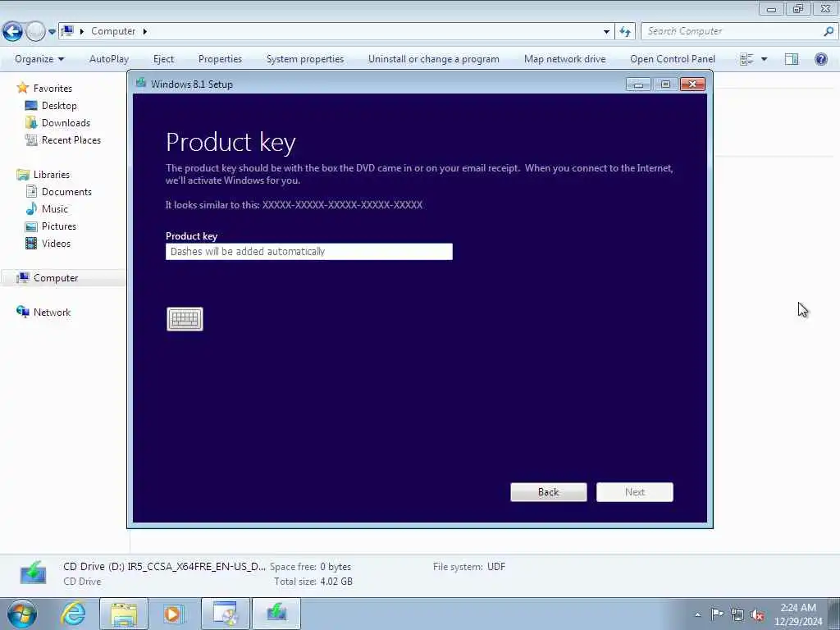Open Pictures library
This screenshot has height=630, width=840.
(x=59, y=226)
